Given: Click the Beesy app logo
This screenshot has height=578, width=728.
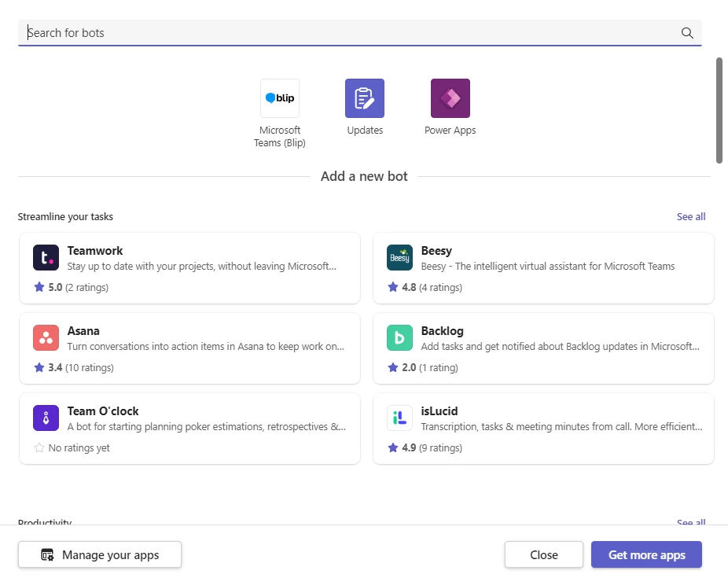Looking at the screenshot, I should [399, 257].
